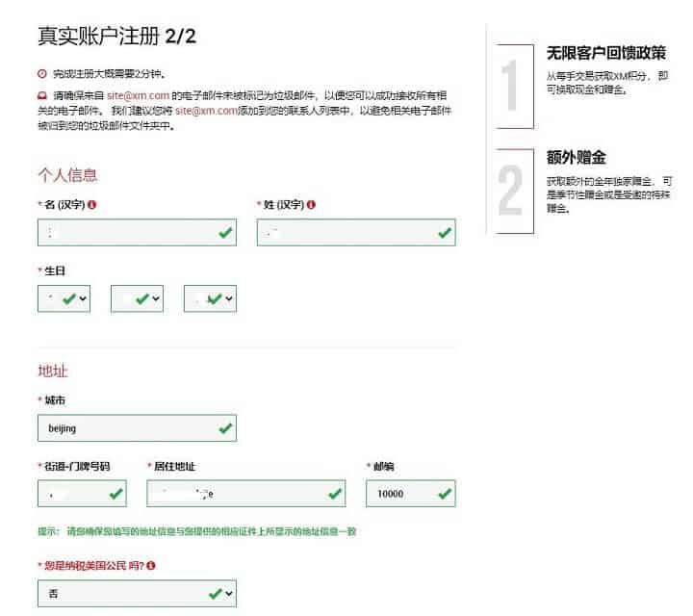Click the green 提示 address hint text
Screen dimensions: 693x616
coord(197,531)
